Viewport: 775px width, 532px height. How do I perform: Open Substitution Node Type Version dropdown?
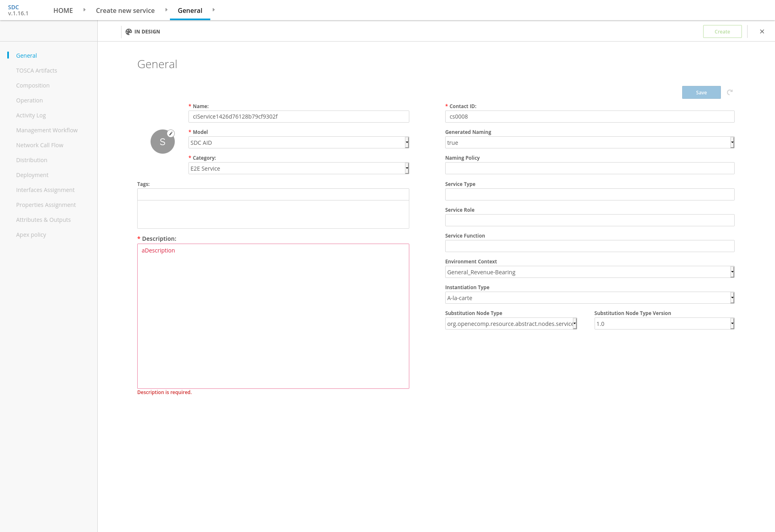click(664, 323)
